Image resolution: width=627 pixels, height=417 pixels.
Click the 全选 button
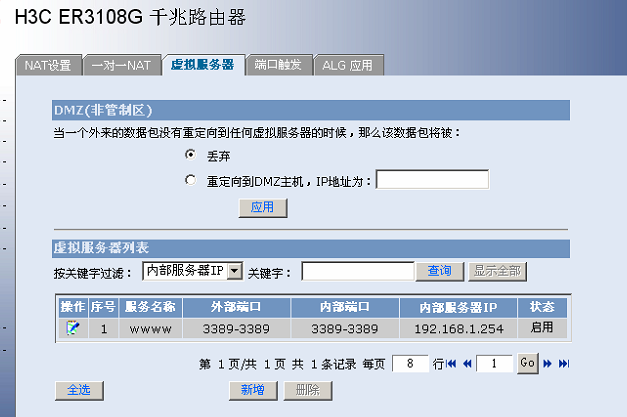pos(79,390)
